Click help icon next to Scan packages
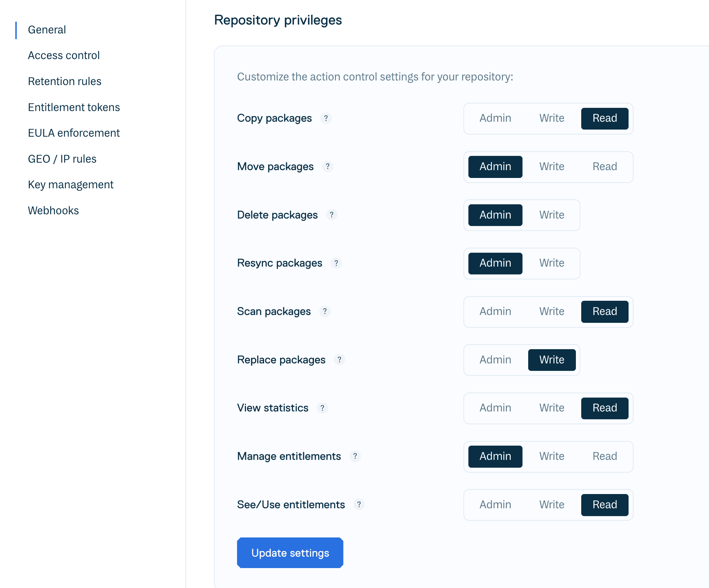Screen dimensions: 709x588 (x=325, y=311)
